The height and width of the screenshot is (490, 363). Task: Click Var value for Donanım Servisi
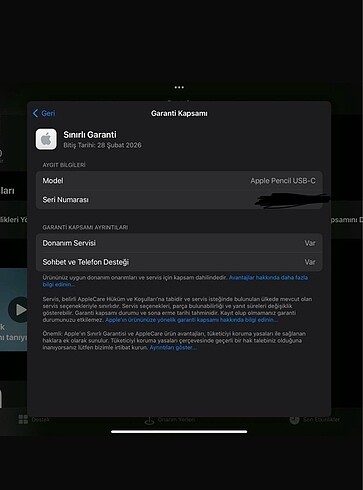[x=310, y=243]
